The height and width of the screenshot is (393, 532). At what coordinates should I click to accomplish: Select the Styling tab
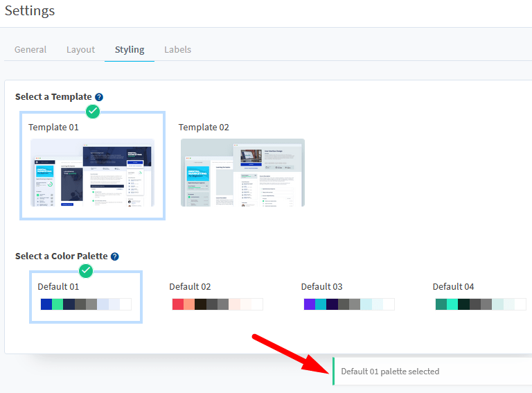130,49
